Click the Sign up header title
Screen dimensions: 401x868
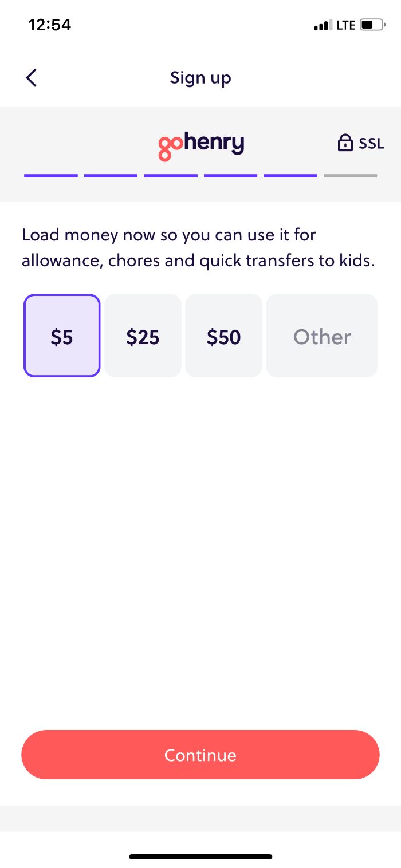(x=200, y=77)
